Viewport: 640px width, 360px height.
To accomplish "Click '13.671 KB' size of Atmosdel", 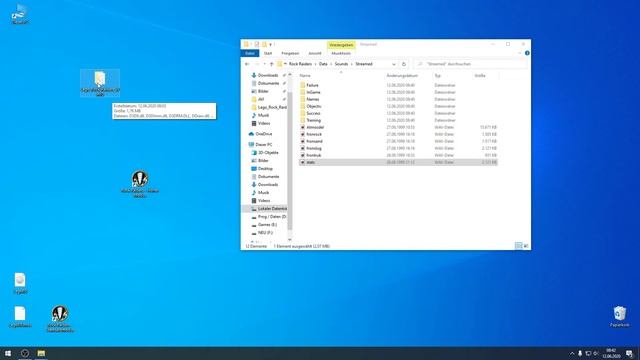I will pyautogui.click(x=488, y=127).
